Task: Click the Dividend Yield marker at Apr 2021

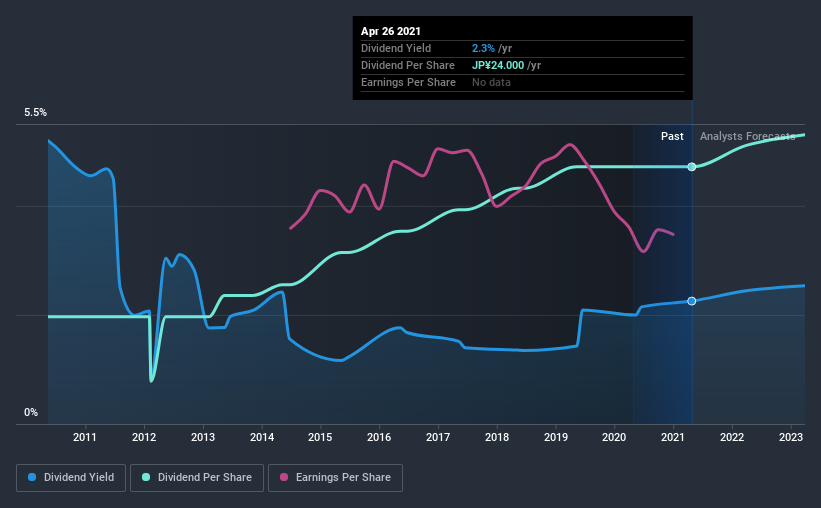Action: 692,301
